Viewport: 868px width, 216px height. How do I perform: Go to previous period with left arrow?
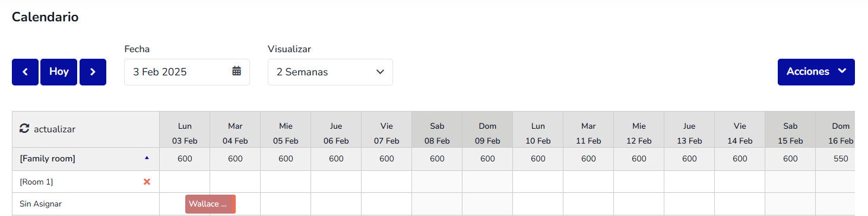[x=25, y=72]
